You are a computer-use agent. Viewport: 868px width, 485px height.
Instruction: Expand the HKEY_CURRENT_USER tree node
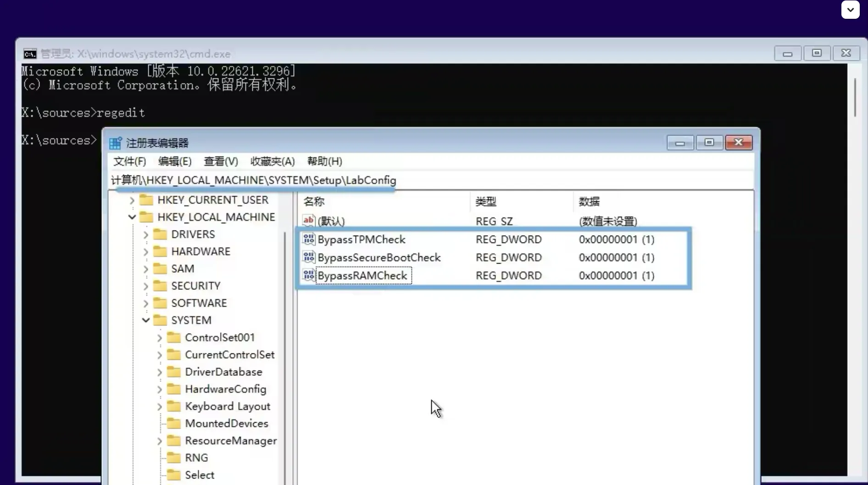click(132, 200)
